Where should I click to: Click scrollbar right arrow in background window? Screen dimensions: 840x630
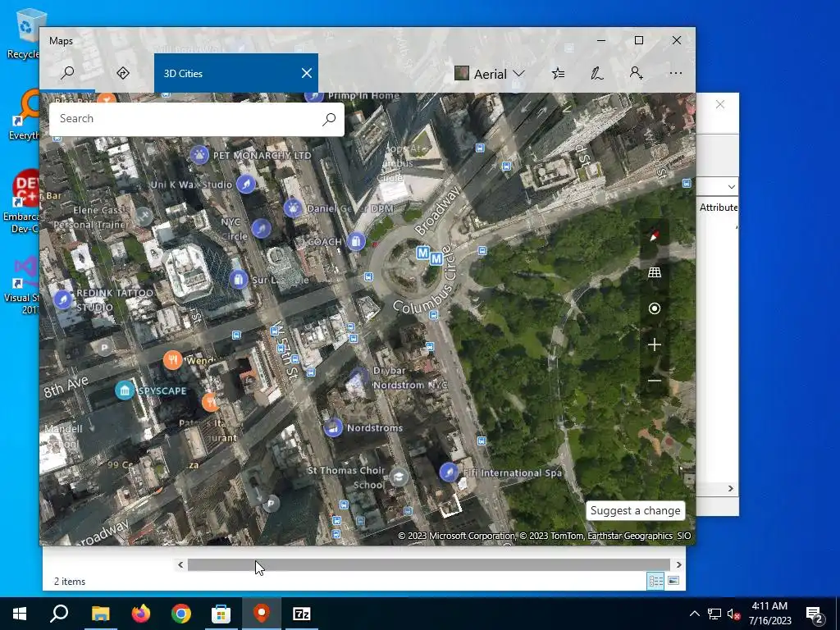(x=678, y=564)
